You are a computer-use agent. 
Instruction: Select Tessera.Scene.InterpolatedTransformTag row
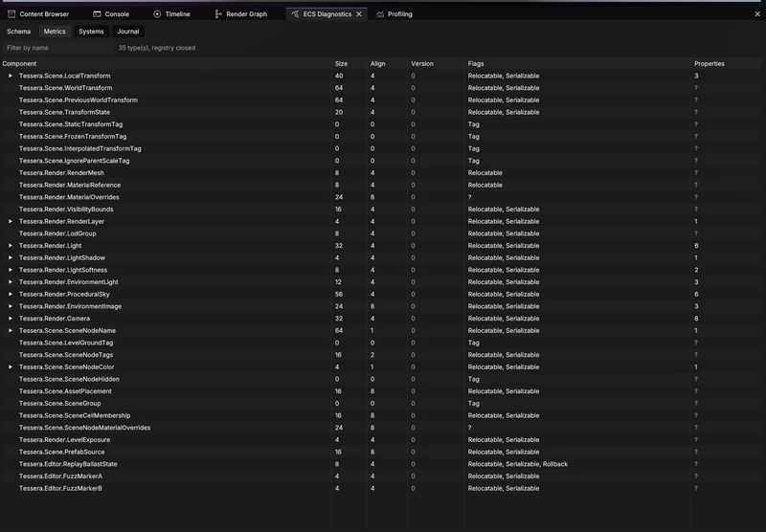pyautogui.click(x=383, y=148)
